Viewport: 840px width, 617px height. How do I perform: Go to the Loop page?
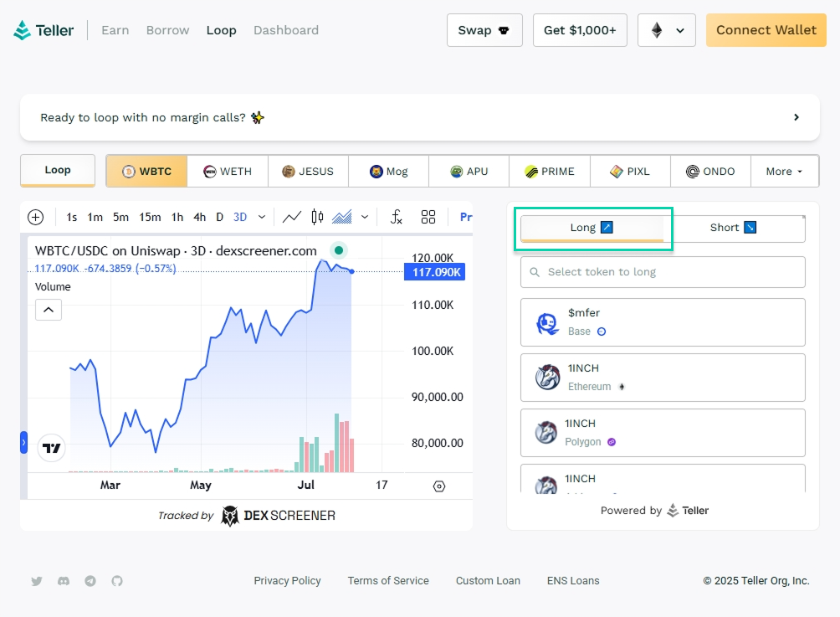[x=221, y=30]
